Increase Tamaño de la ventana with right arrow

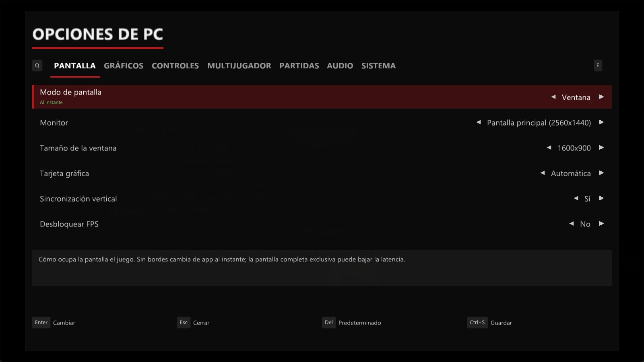click(601, 148)
